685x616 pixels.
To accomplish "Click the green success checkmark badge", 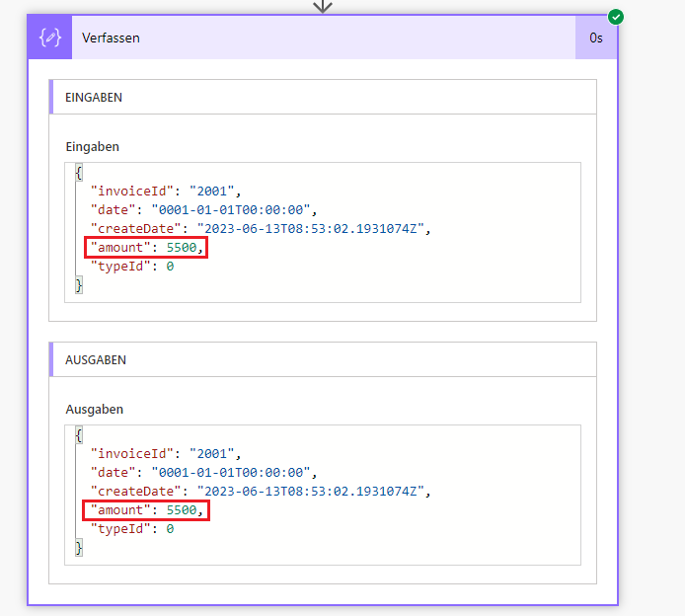I will (x=616, y=17).
